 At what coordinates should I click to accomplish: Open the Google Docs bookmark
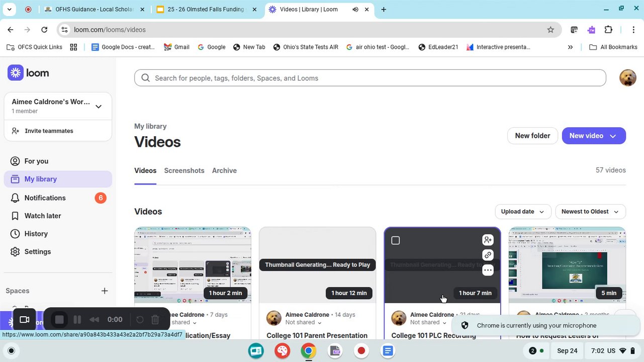(x=123, y=47)
